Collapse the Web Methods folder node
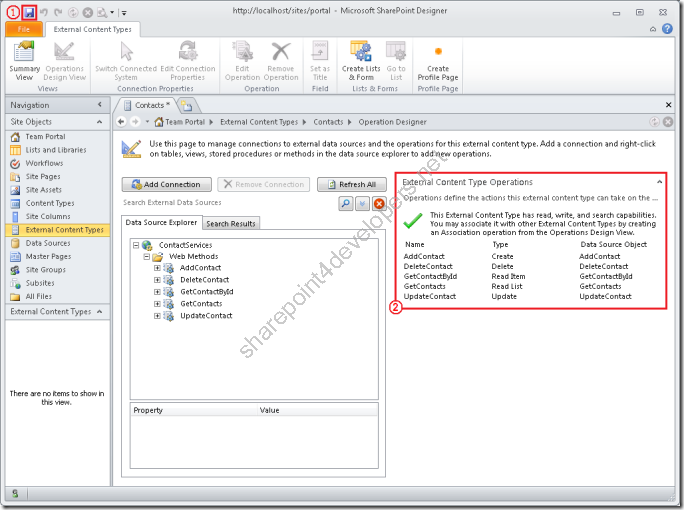 [x=147, y=257]
